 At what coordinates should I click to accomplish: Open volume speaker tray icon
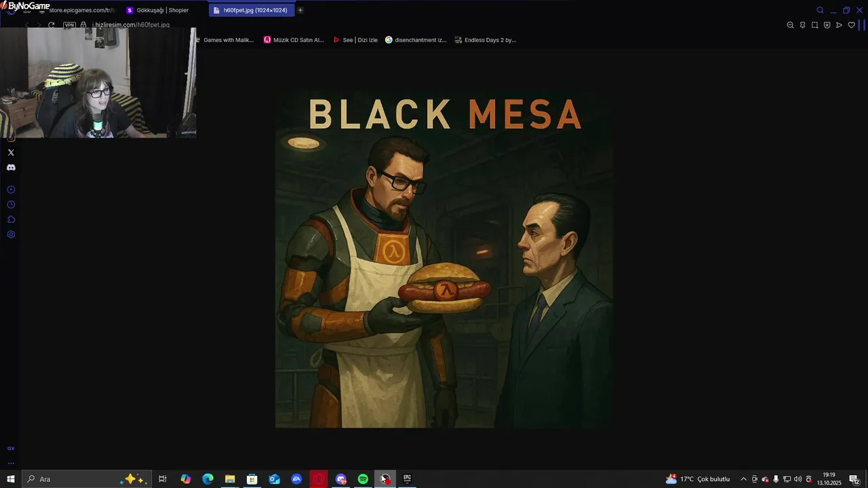pyautogui.click(x=797, y=479)
